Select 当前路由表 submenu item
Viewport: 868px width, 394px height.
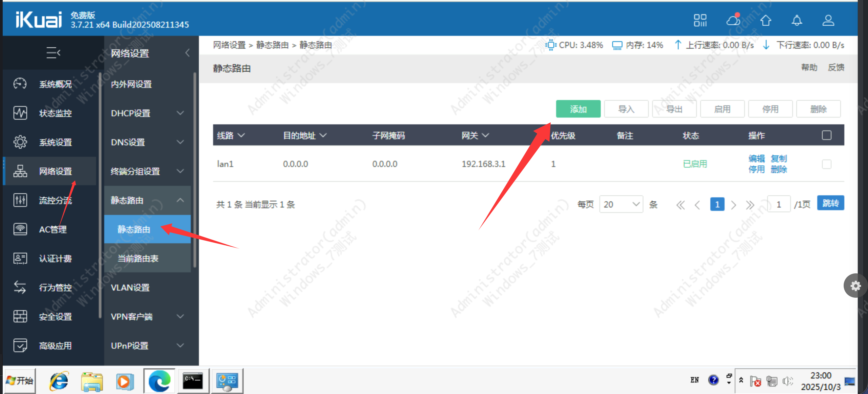138,258
